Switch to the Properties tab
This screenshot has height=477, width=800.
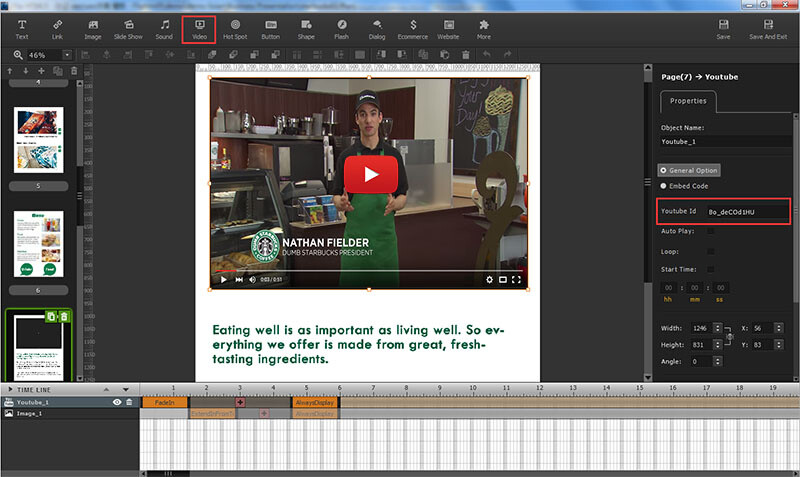point(688,101)
